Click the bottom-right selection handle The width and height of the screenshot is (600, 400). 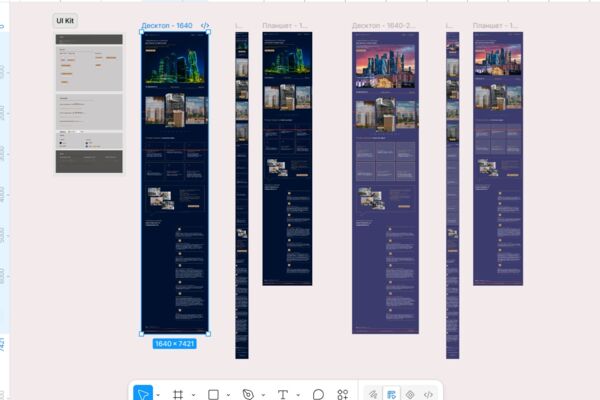[x=209, y=334]
